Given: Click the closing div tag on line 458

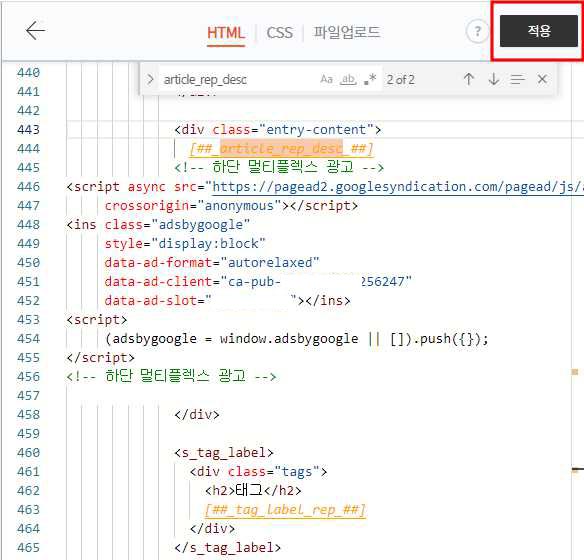Looking at the screenshot, I should (197, 414).
